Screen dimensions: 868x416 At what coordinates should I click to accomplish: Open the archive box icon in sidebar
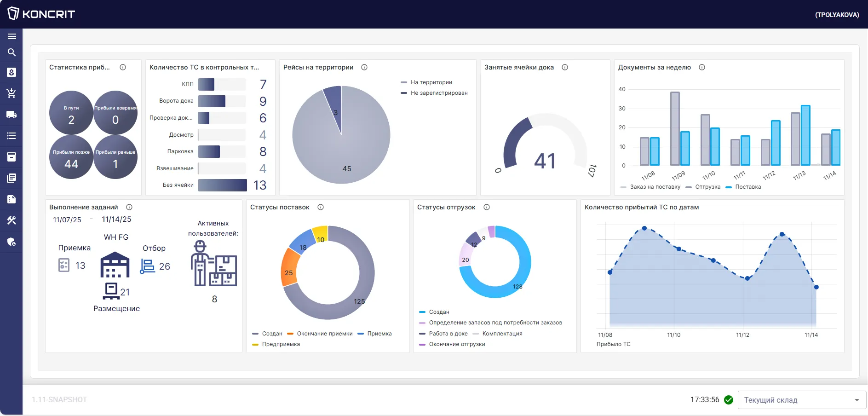11,157
